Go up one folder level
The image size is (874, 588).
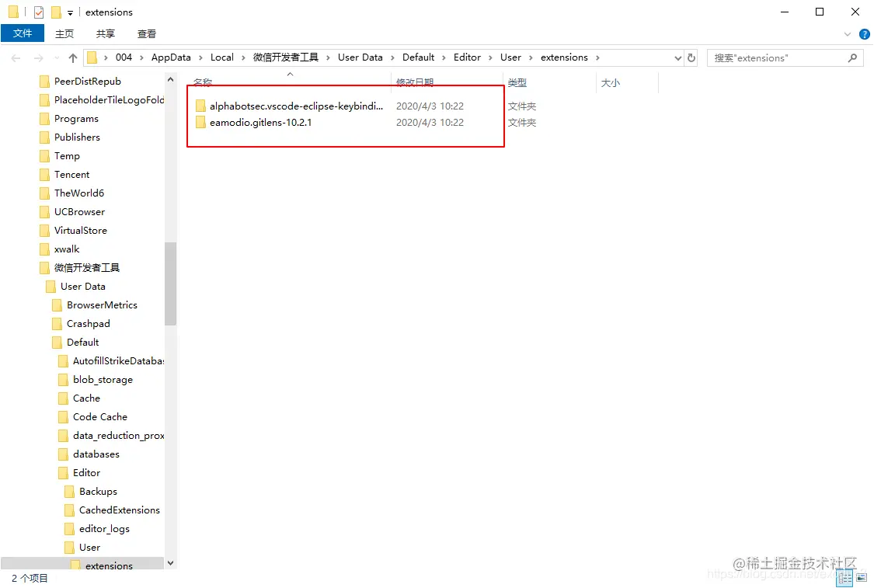72,57
